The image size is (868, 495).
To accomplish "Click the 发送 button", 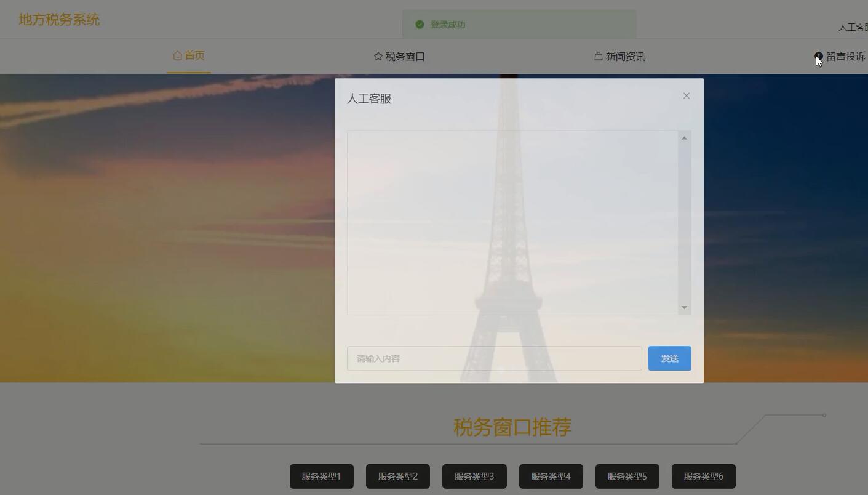I will [670, 358].
